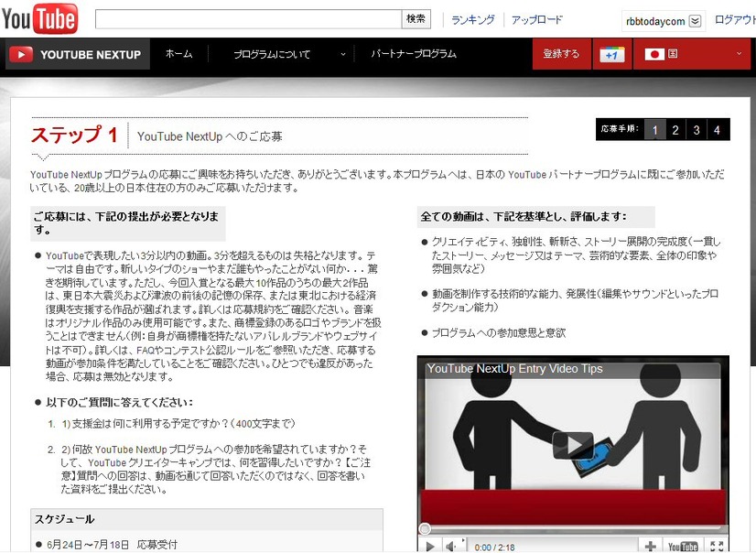Click the YouTube search input field
This screenshot has width=756, height=553.
[248, 19]
